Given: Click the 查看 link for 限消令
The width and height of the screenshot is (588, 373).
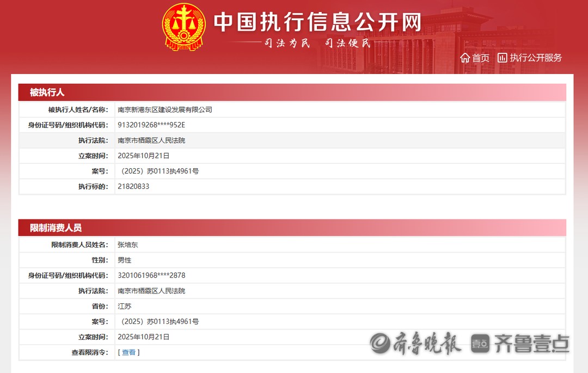Looking at the screenshot, I should (129, 352).
